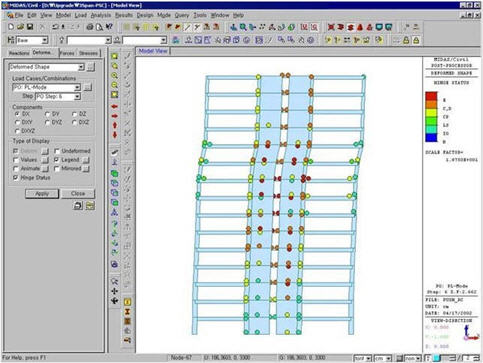Click the red up arrow pan icon

pos(114,125)
